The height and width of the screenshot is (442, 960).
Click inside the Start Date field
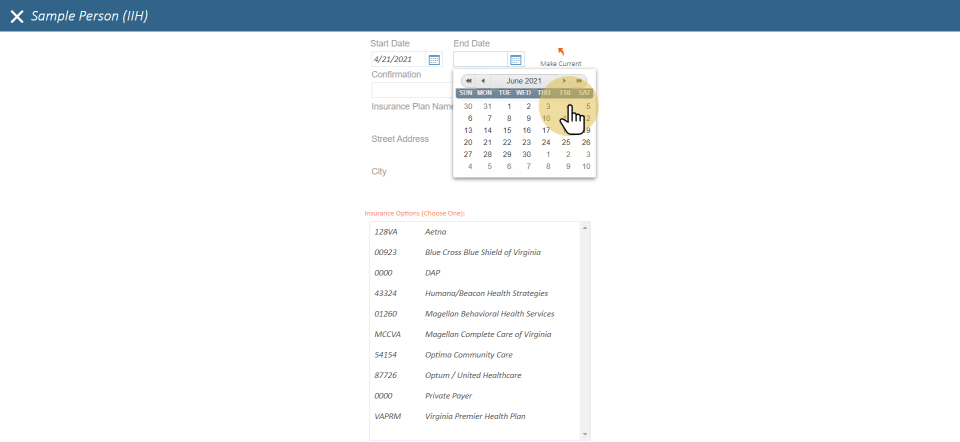(x=397, y=60)
